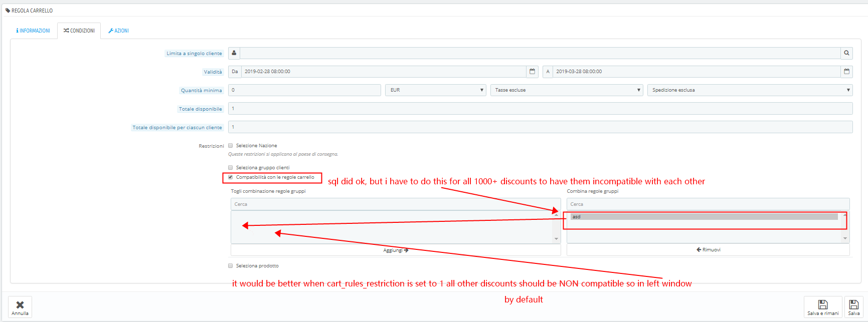
Task: Click the Limita a singolo cliente label
Action: 194,54
